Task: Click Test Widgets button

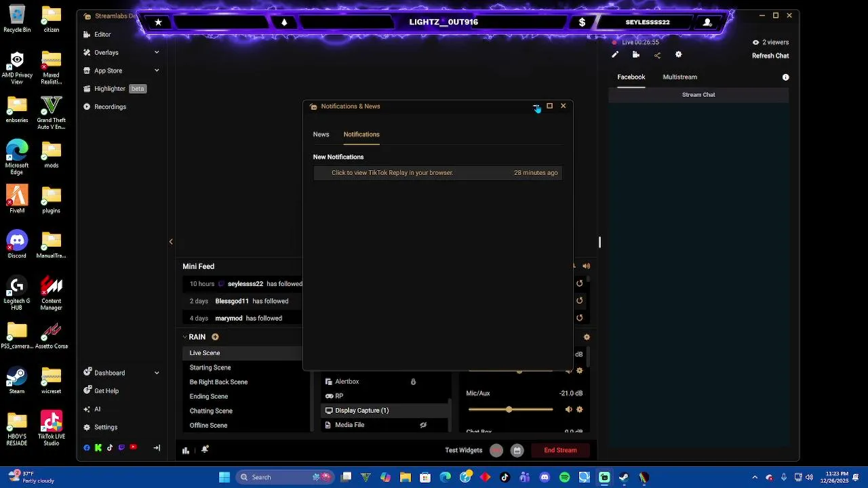Action: coord(464,450)
